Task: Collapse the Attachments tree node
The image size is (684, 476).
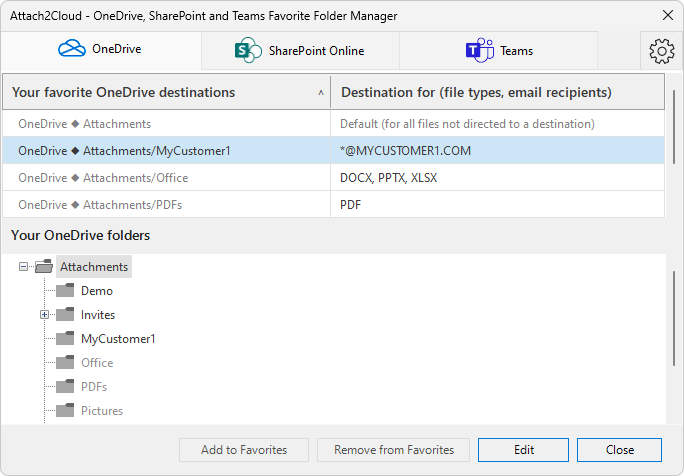Action: tap(24, 267)
